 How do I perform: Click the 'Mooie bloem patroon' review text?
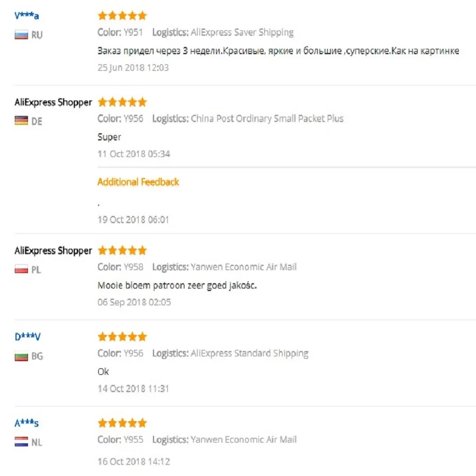(177, 286)
